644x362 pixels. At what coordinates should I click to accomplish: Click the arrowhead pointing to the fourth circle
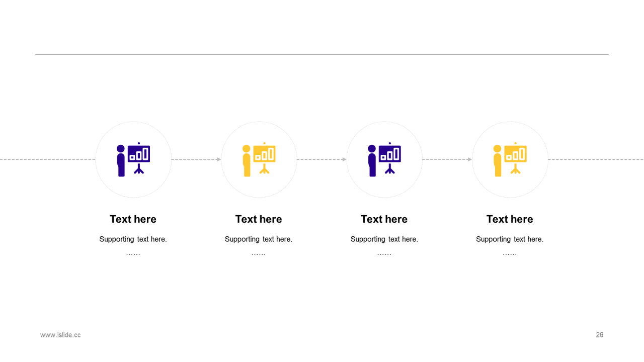point(470,159)
